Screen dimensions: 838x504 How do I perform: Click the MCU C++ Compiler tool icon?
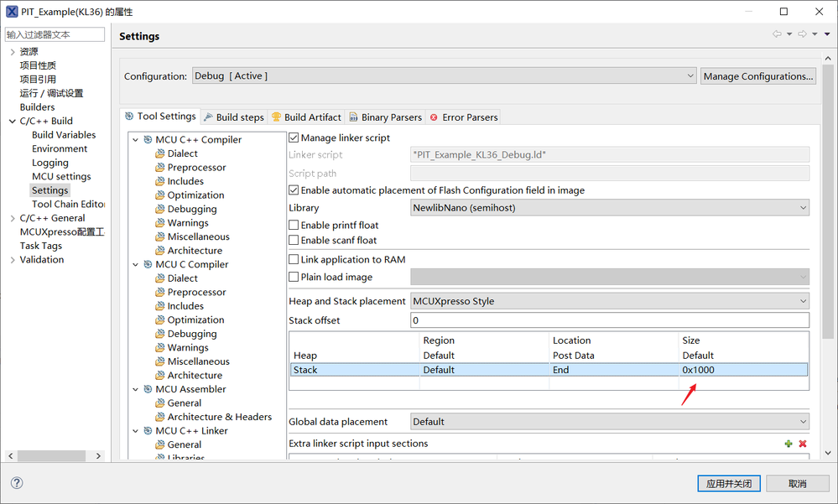(x=148, y=140)
